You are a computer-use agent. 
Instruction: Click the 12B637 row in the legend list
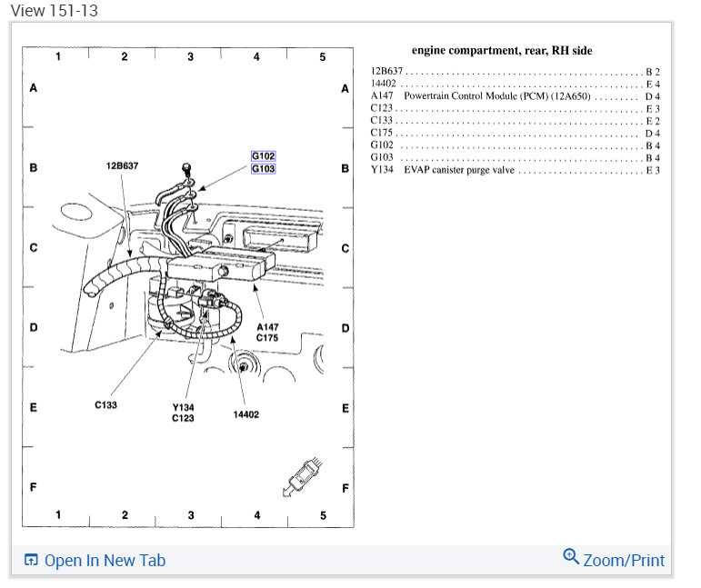click(515, 72)
